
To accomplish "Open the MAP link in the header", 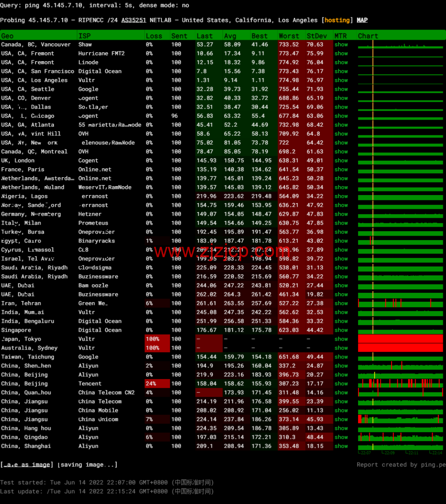I will (x=362, y=20).
